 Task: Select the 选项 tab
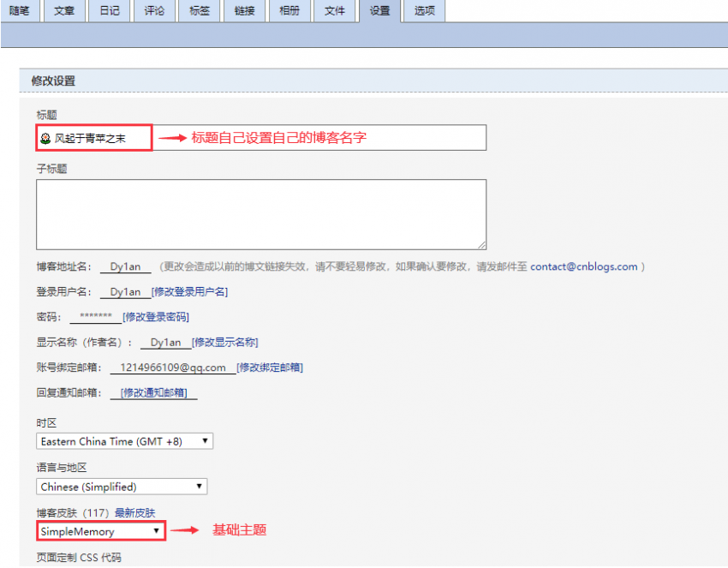(x=425, y=11)
